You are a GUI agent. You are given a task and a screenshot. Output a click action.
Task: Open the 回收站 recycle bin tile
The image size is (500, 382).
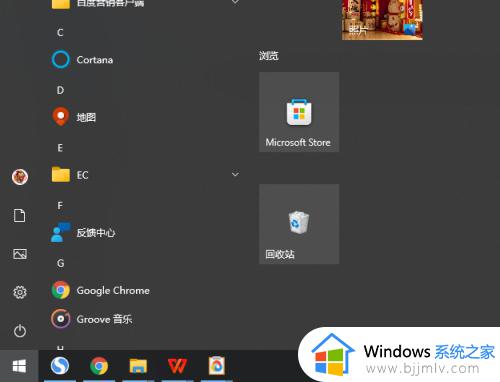[299, 224]
